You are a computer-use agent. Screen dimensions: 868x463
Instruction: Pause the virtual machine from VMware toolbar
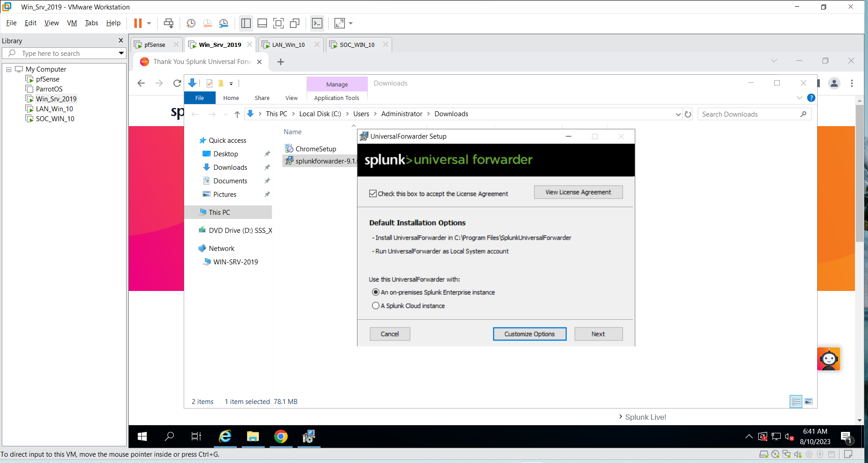click(x=138, y=23)
